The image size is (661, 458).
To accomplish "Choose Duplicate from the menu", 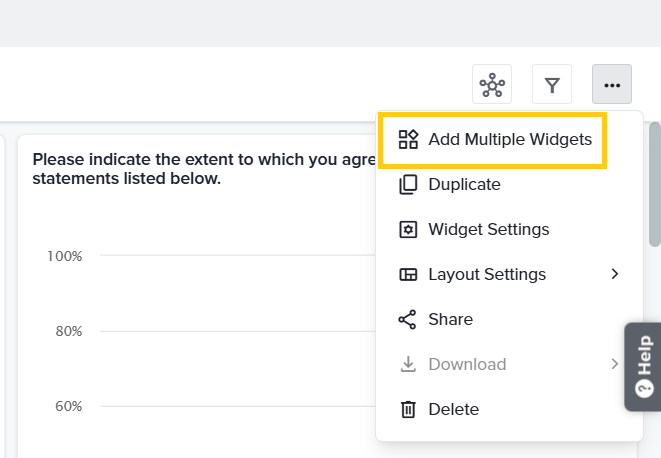I will pos(464,184).
